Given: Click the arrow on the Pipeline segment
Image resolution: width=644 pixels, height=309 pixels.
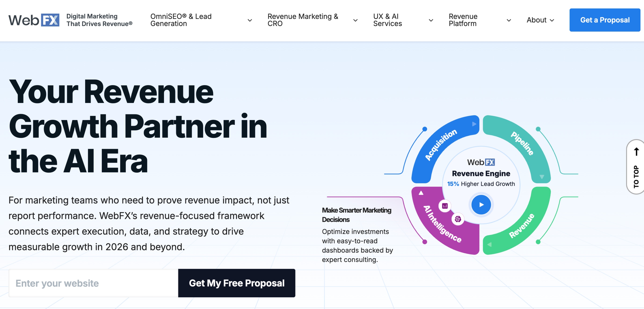Looking at the screenshot, I should (x=542, y=177).
